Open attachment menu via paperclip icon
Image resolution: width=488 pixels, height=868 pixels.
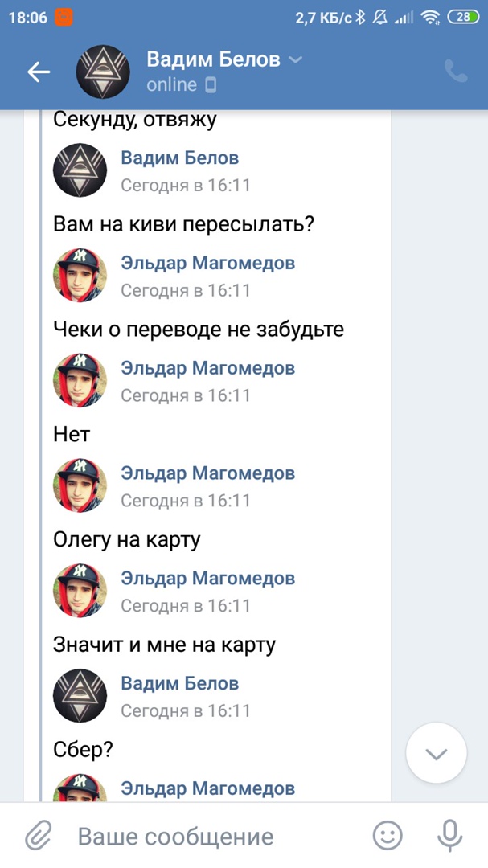click(38, 836)
